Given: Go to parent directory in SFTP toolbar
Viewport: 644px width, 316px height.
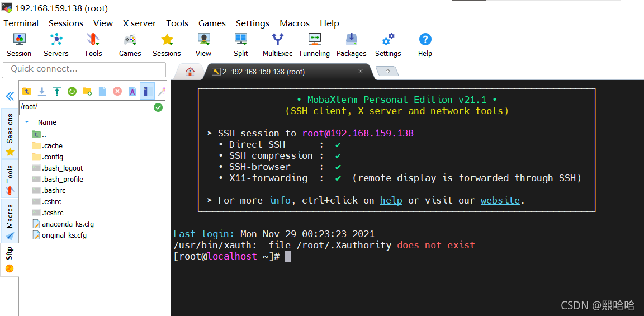Looking at the screenshot, I should coord(27,91).
